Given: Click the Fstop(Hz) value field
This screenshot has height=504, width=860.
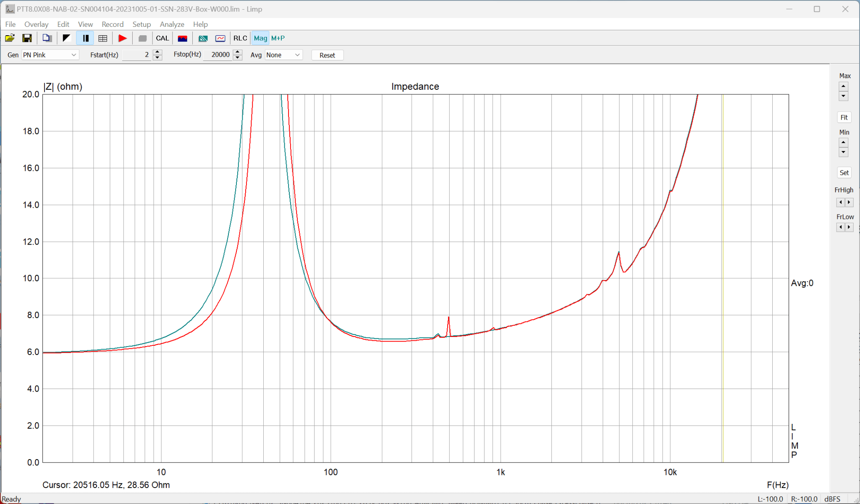Looking at the screenshot, I should 218,55.
